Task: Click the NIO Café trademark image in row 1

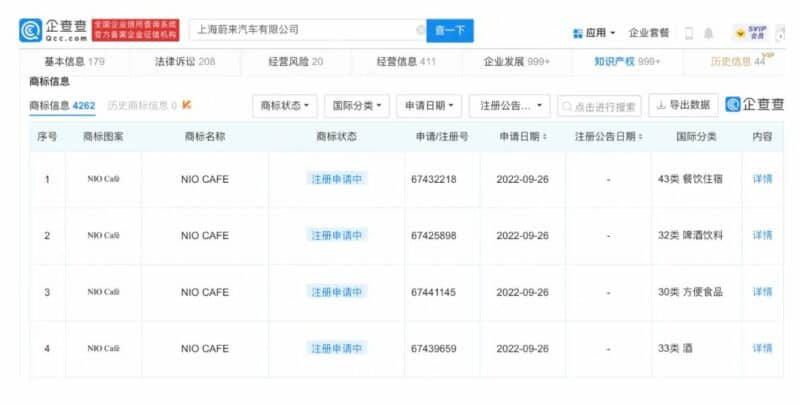Action: [104, 179]
